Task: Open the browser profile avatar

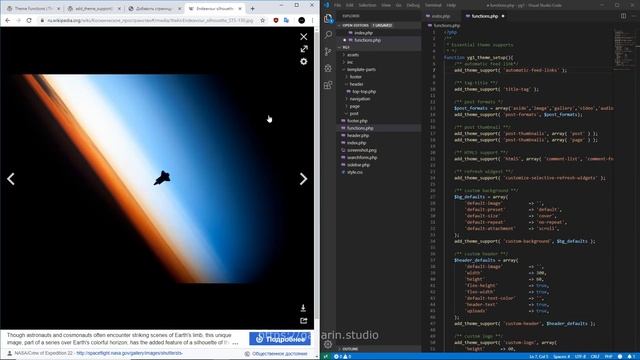Action: [x=302, y=20]
